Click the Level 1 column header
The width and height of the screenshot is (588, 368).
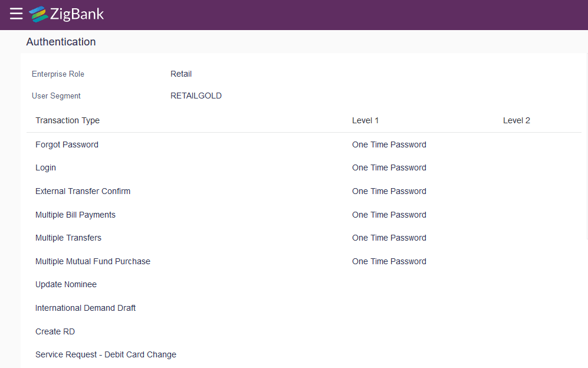(365, 120)
